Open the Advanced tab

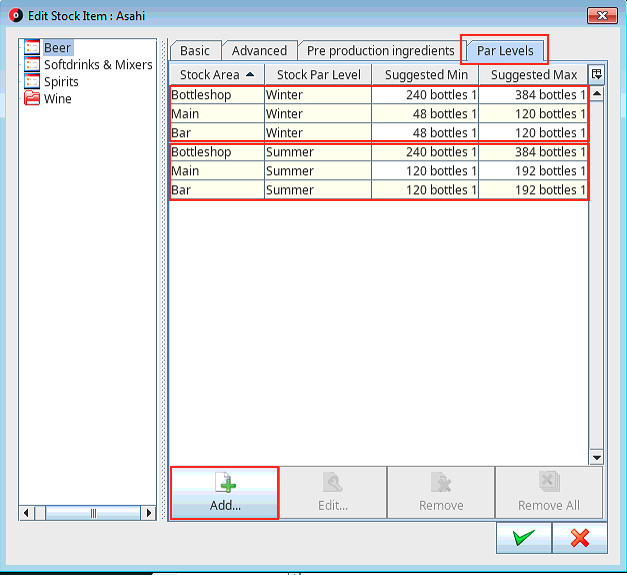(x=259, y=51)
